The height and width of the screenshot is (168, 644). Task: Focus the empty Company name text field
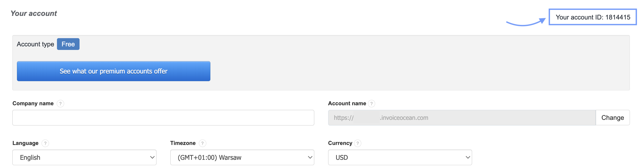[163, 118]
